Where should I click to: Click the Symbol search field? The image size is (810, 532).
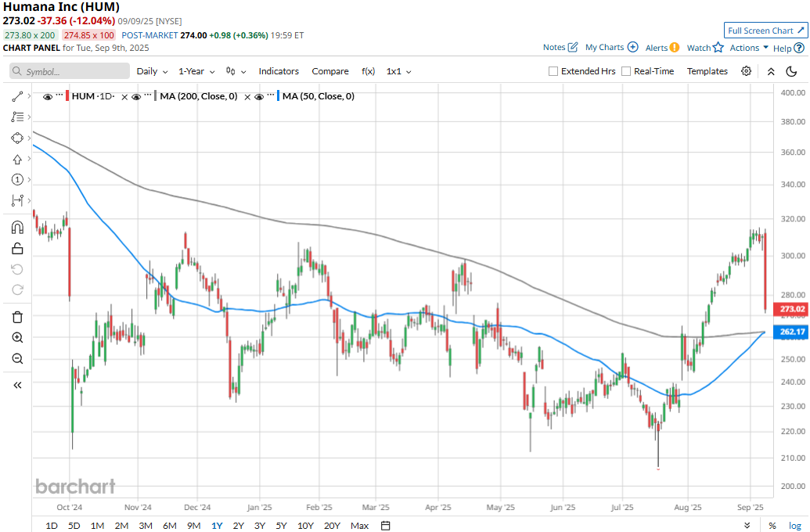click(x=69, y=71)
